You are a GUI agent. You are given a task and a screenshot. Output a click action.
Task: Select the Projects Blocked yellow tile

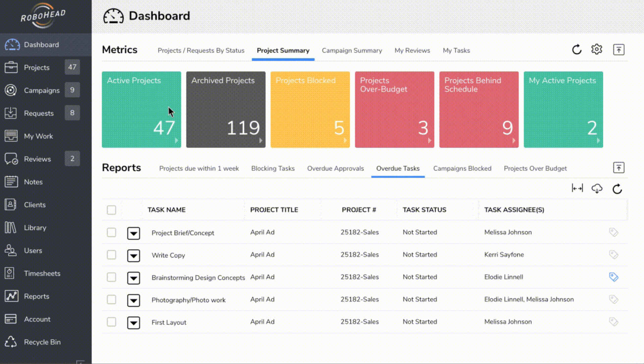pos(310,110)
